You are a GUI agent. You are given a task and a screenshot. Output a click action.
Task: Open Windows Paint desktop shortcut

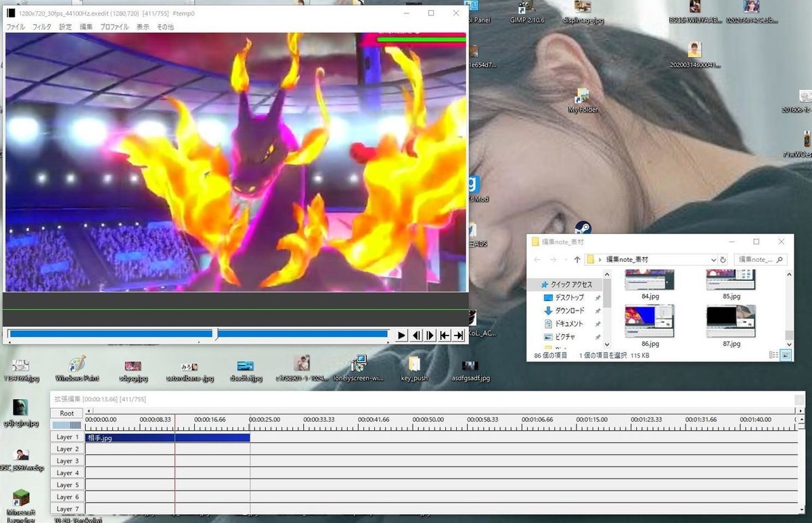coord(77,368)
